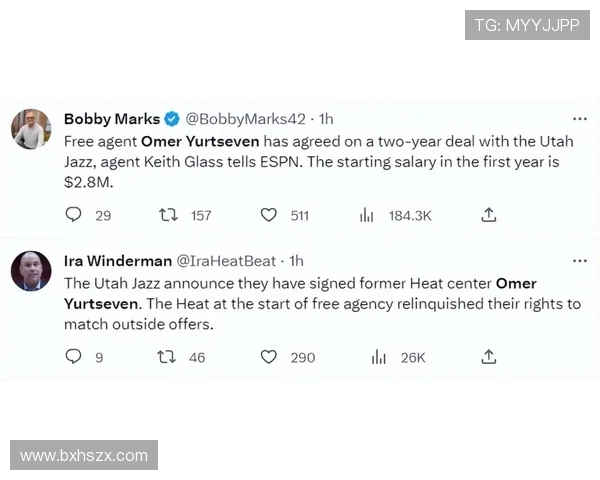
Task: Open Ira Winderman's profile avatar
Action: pos(31,271)
